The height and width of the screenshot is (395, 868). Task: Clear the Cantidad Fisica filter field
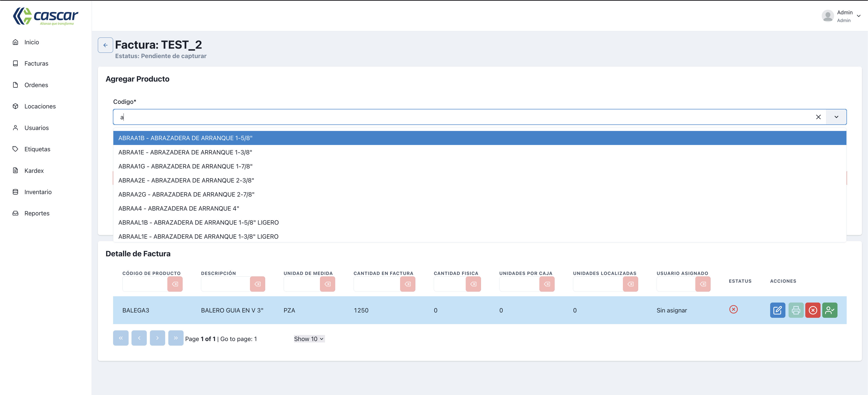pos(473,284)
